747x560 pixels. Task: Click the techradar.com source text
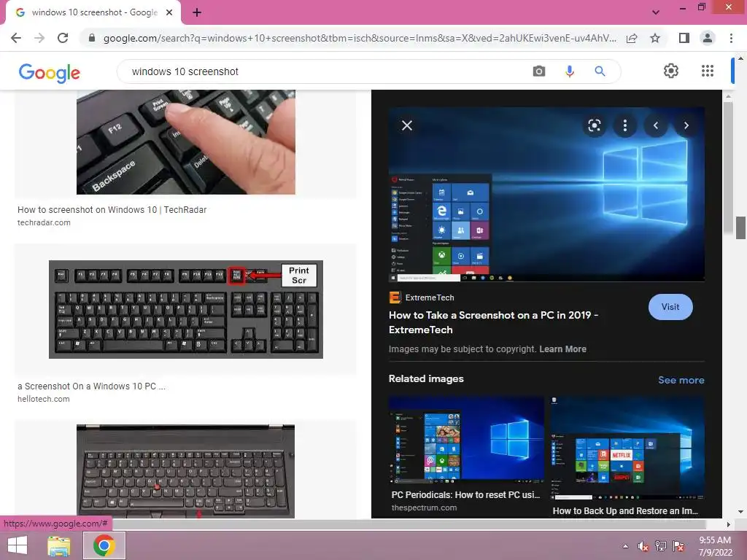pyautogui.click(x=44, y=222)
